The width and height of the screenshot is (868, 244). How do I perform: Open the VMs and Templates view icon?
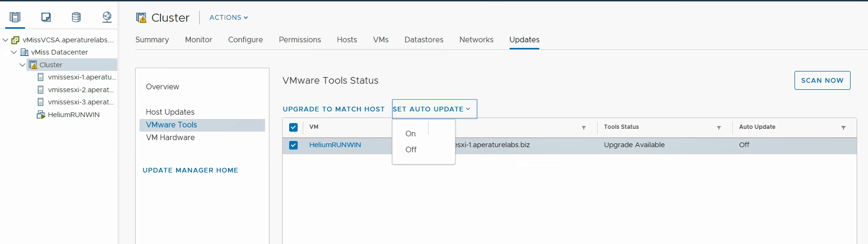coord(46,17)
